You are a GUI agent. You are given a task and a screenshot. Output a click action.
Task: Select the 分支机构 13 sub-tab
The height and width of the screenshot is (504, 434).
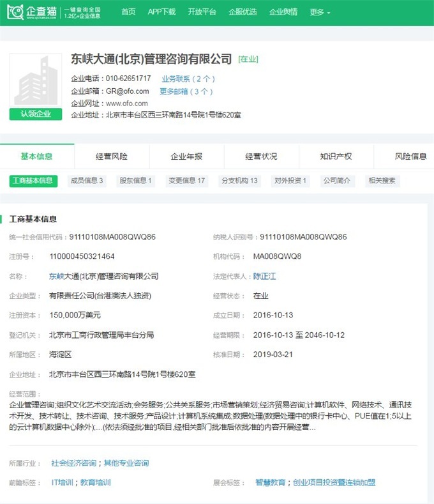(239, 181)
